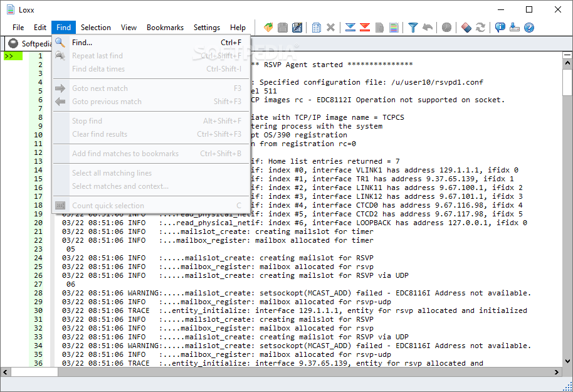The height and width of the screenshot is (392, 573).
Task: Select Repeat last find menu entry
Action: pyautogui.click(x=151, y=56)
